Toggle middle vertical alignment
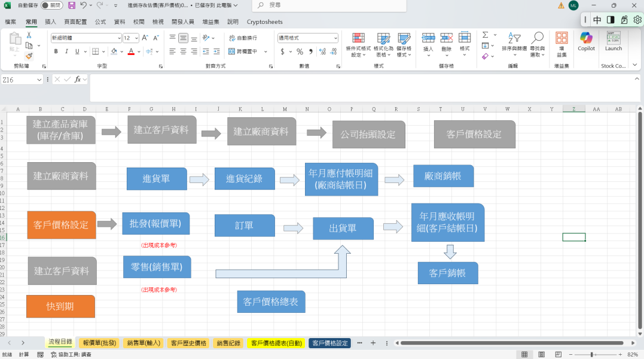This screenshot has height=359, width=644. pyautogui.click(x=183, y=38)
